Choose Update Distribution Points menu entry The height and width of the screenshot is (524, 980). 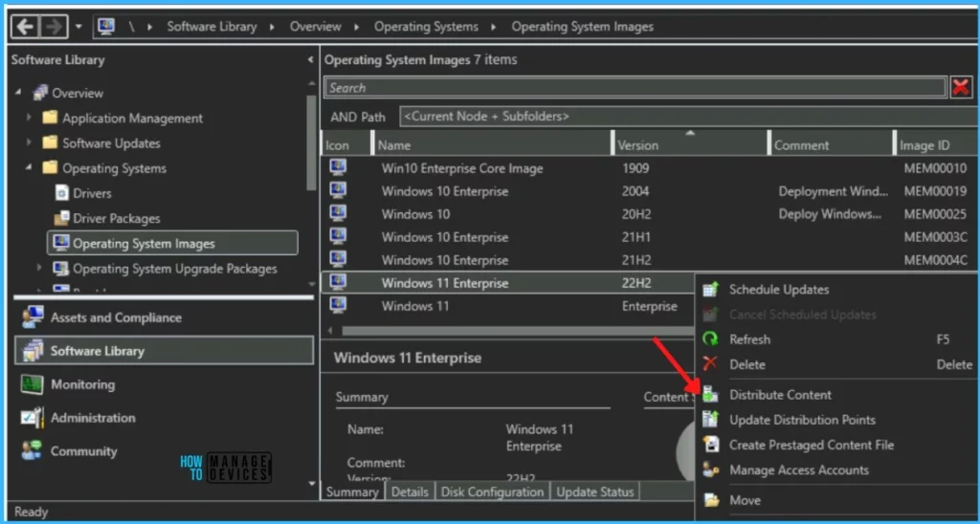(x=836, y=420)
